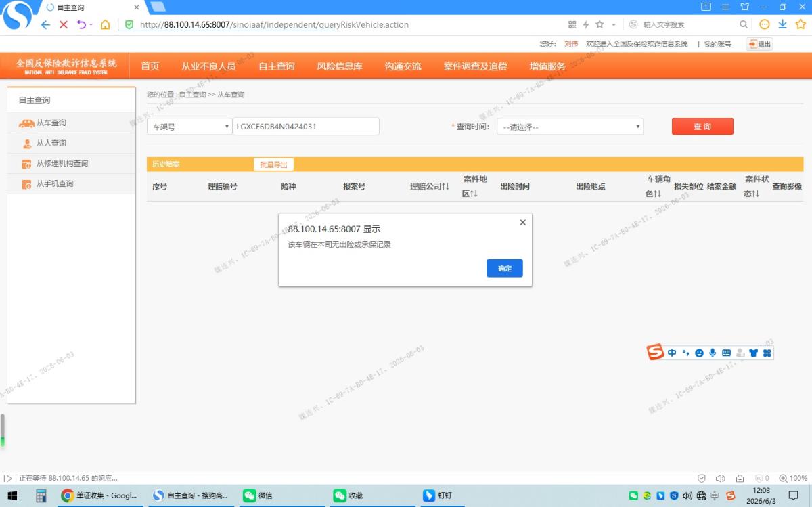Close the alert dialog with X
The width and height of the screenshot is (812, 507).
pyautogui.click(x=522, y=222)
